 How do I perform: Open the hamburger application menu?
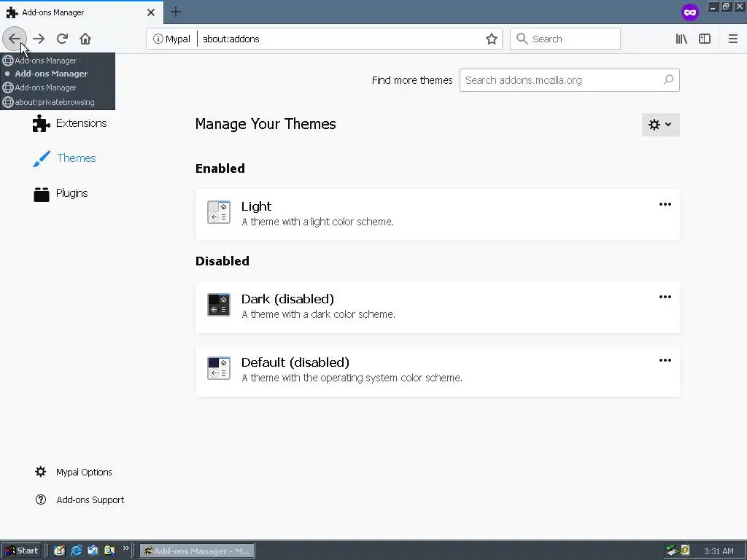click(732, 39)
